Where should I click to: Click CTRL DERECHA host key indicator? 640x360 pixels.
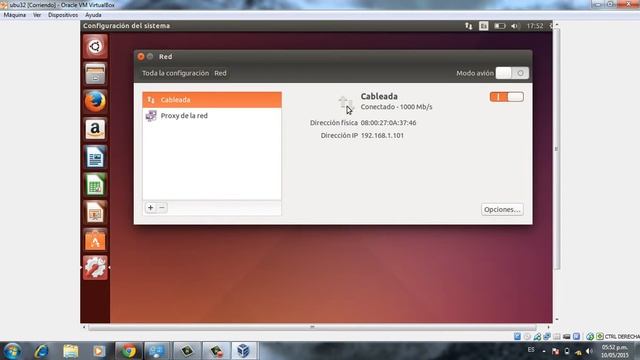point(622,336)
